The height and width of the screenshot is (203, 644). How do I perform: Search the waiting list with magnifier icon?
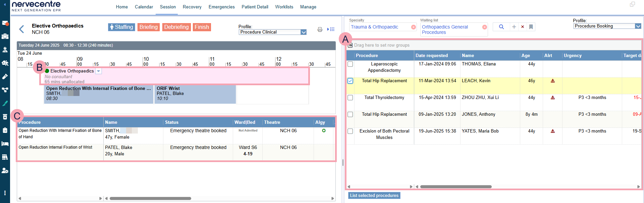501,27
